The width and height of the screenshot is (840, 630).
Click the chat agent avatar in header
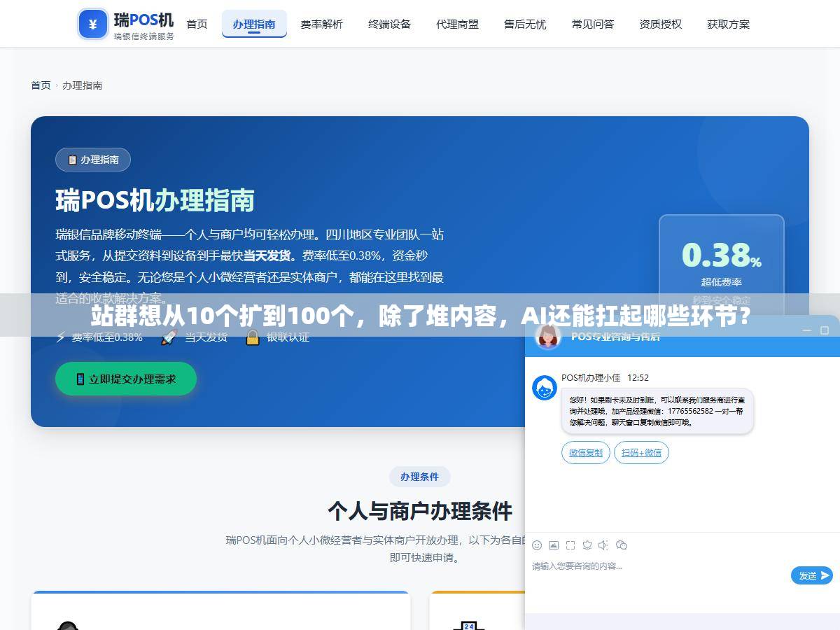point(548,336)
